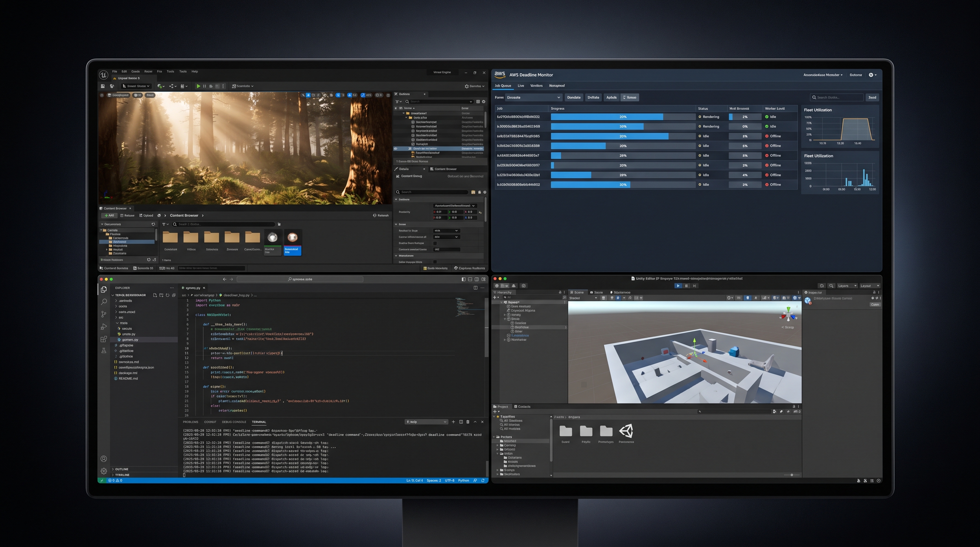
Task: Tick the checkbox in bottom Details section
Action: [435, 262]
